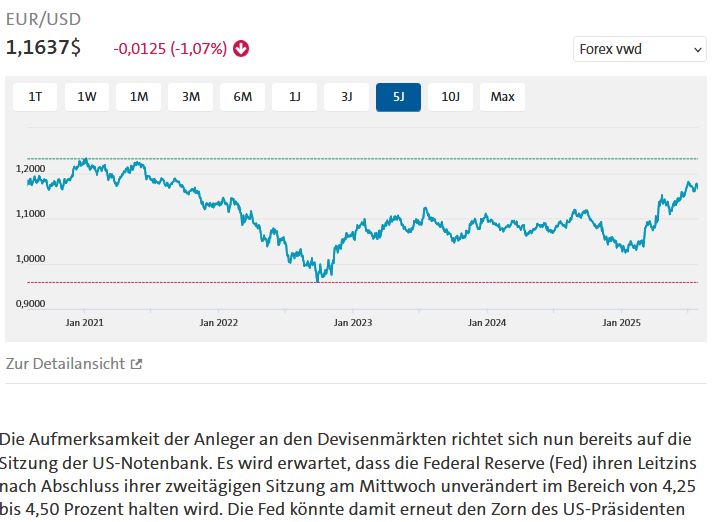Image resolution: width=713 pixels, height=522 pixels.
Task: Click the red downward arrow icon
Action: (x=242, y=48)
